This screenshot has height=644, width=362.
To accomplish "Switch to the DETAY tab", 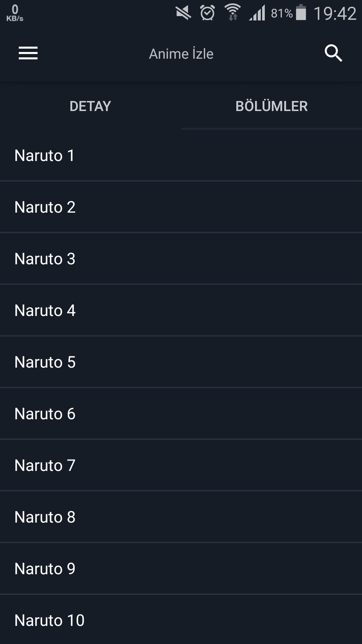I will tap(90, 106).
